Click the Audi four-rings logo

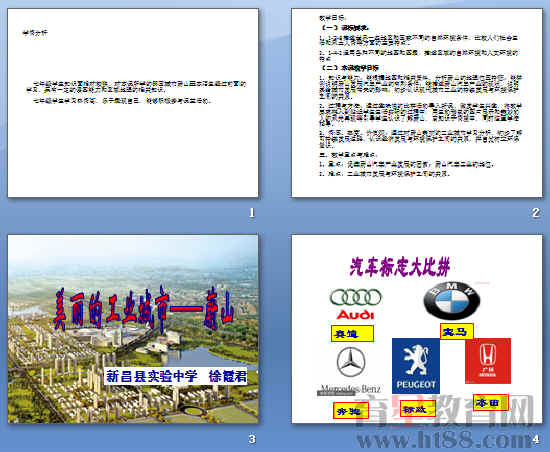click(355, 304)
